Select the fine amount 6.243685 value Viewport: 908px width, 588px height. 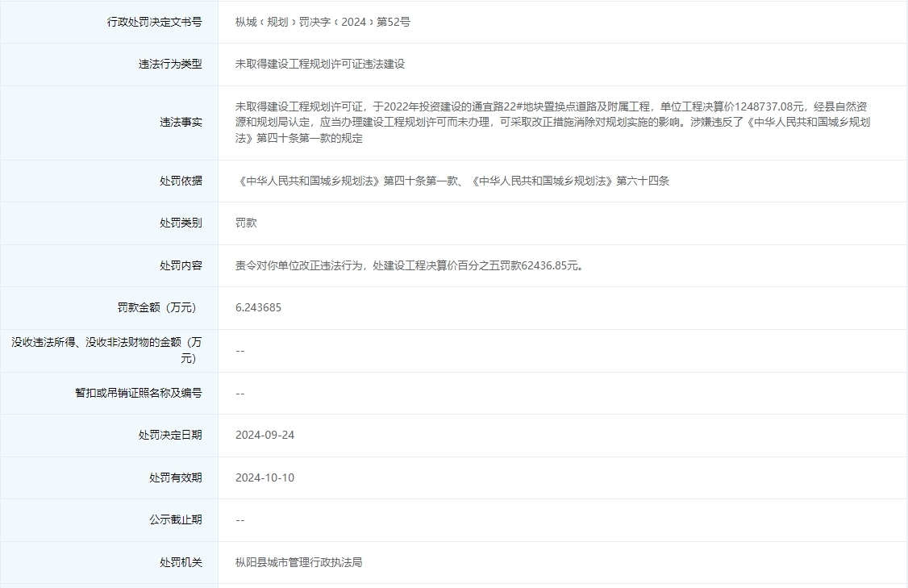click(x=260, y=307)
